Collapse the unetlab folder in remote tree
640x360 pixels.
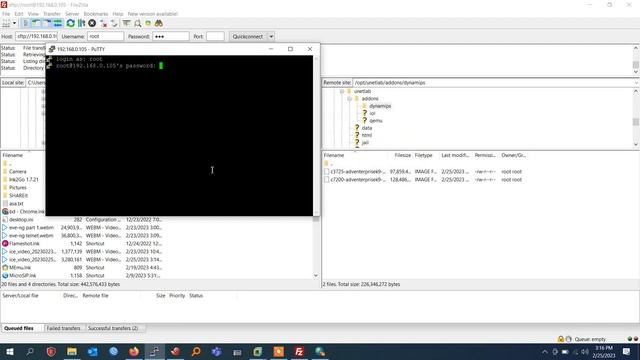(342, 91)
